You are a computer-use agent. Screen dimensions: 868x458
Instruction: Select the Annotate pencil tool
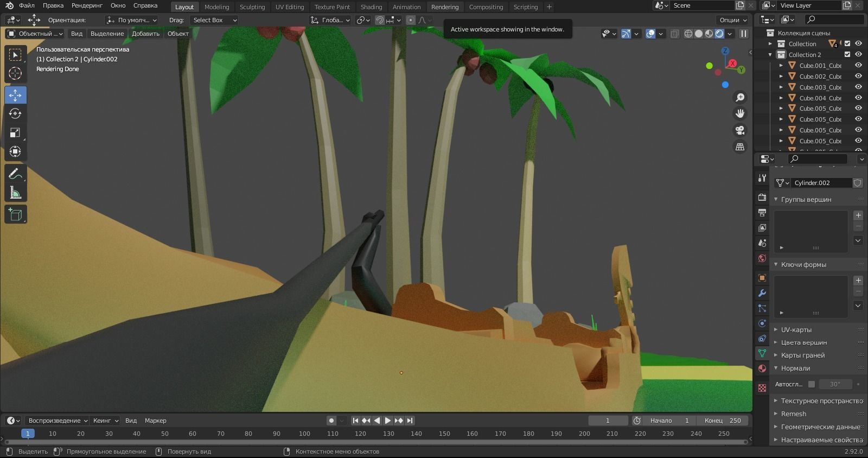[x=15, y=174]
